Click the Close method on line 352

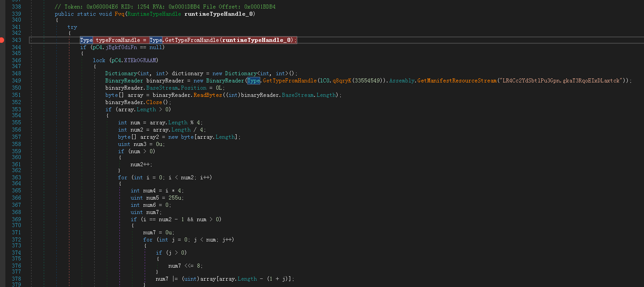[x=154, y=102]
